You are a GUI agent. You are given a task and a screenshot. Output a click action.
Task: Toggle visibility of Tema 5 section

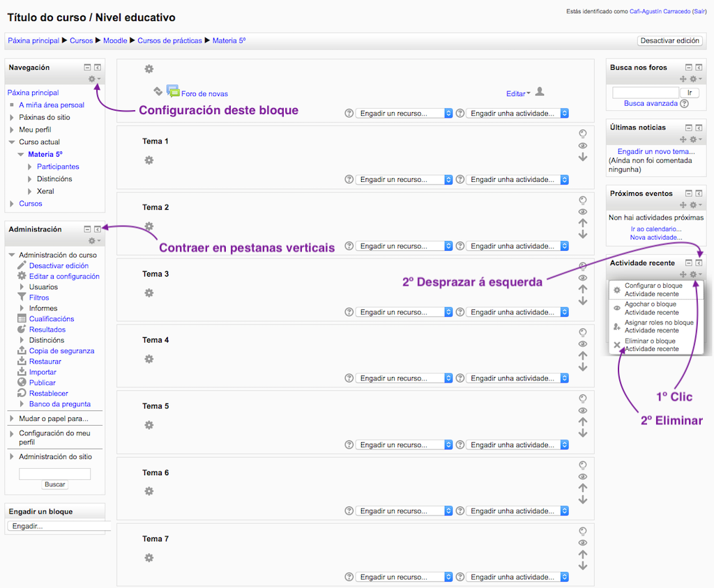[x=583, y=410]
